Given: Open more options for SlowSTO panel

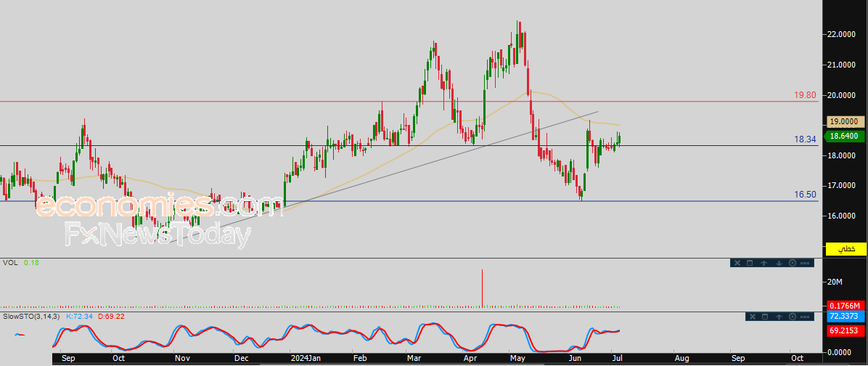Looking at the screenshot, I should pos(805,317).
